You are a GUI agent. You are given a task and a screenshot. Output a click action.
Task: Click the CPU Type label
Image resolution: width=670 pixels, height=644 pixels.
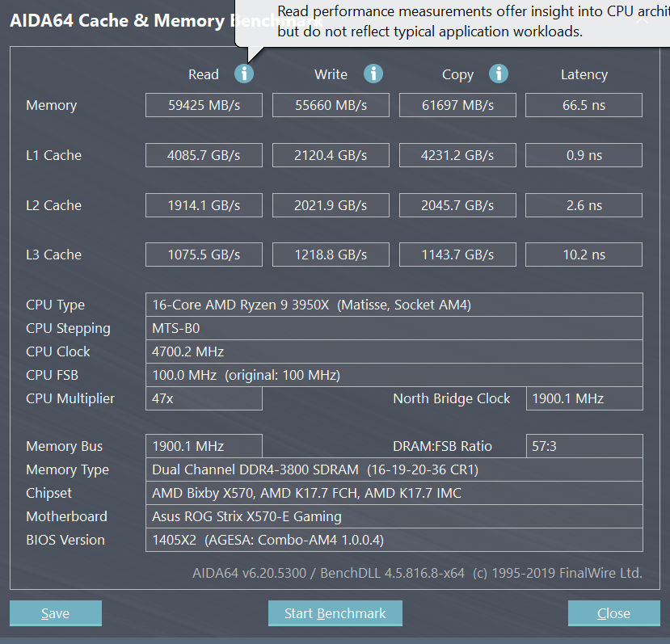point(55,305)
